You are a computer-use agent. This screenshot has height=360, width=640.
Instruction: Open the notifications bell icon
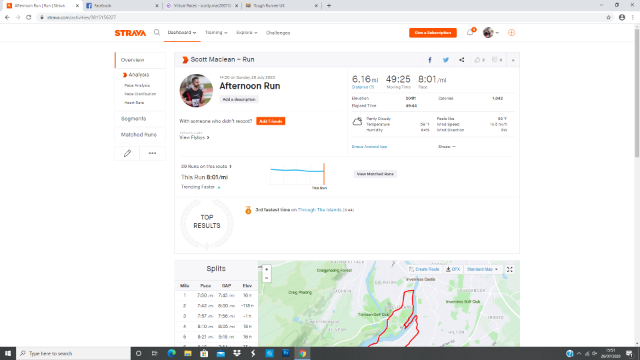pos(470,32)
